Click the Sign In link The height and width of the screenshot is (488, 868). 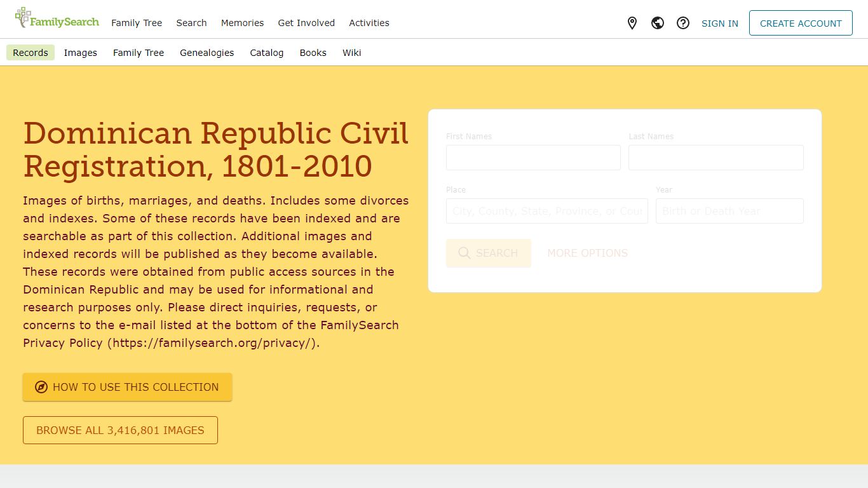pyautogui.click(x=720, y=24)
